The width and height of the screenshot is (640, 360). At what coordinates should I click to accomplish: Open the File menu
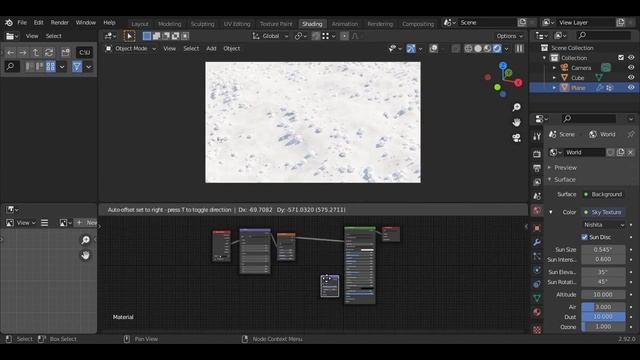22,23
